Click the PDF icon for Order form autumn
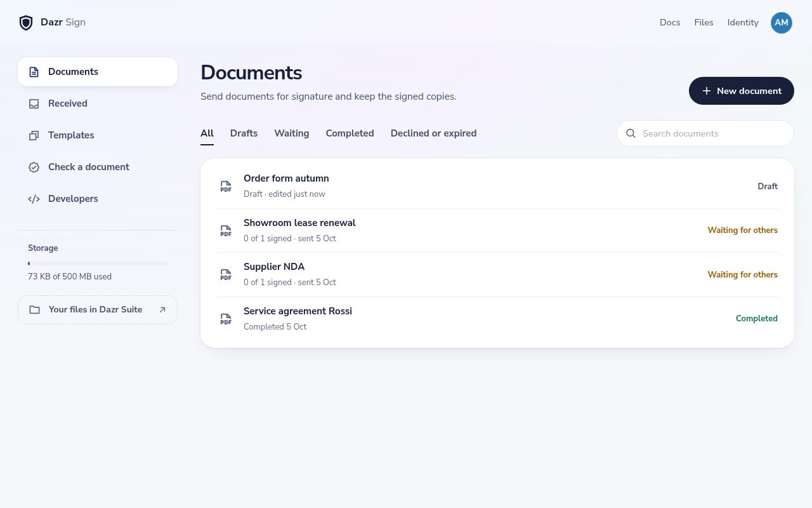 coord(226,186)
